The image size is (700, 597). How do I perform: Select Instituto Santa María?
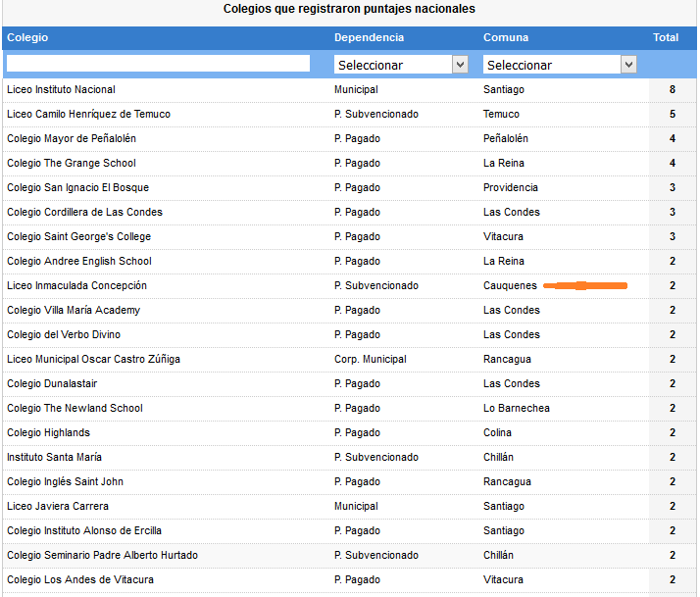click(x=54, y=457)
